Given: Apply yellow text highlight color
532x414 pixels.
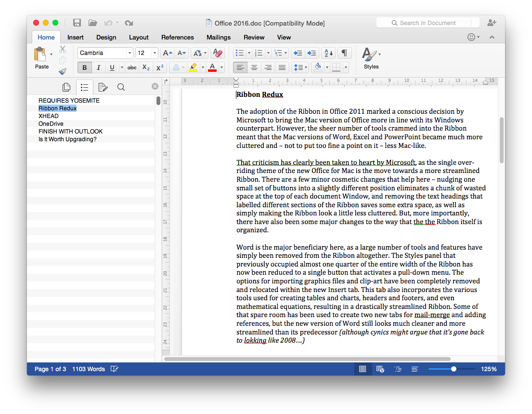Looking at the screenshot, I should pos(193,67).
